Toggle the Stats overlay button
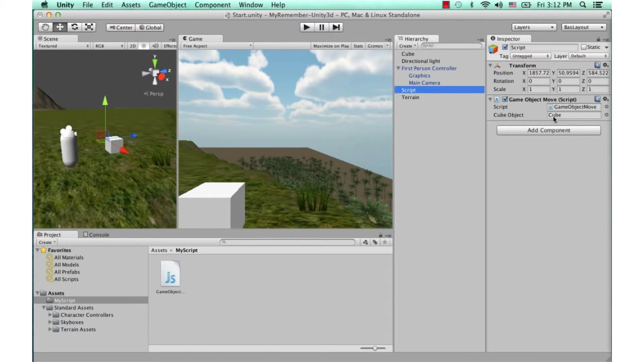Screen dimensions: 644x362 358,46
